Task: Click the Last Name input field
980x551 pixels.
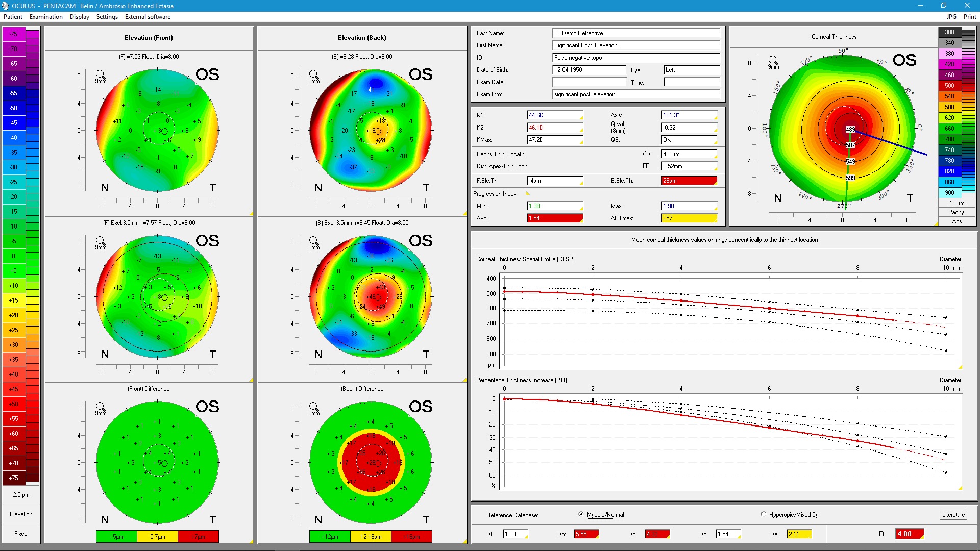Action: coord(635,33)
